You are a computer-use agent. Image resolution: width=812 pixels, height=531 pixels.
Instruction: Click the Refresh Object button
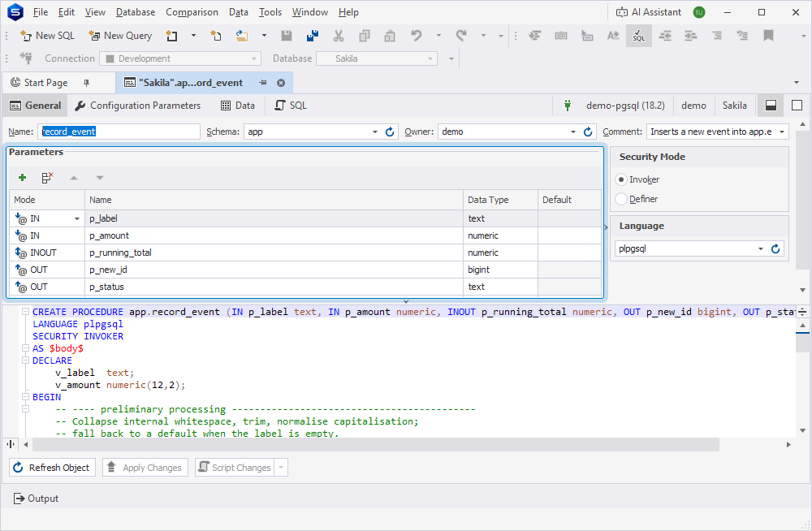[52, 468]
